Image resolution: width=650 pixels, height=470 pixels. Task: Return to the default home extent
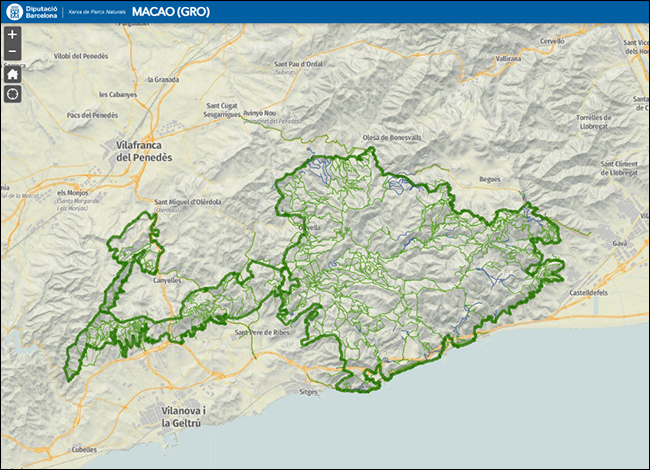tap(12, 73)
